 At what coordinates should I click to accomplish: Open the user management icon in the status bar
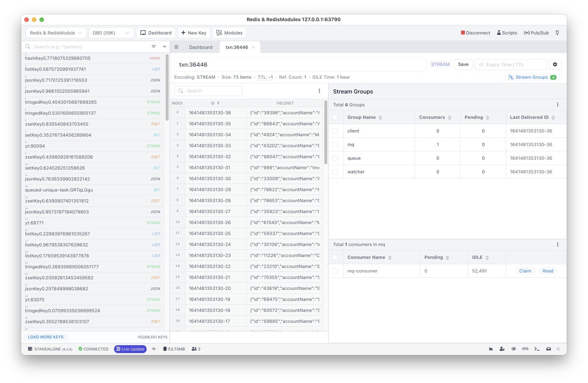click(502, 349)
